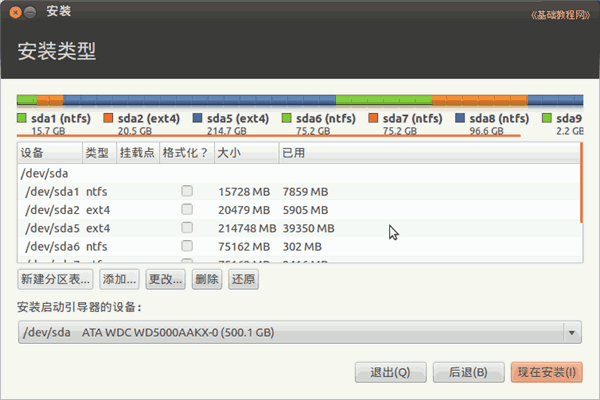The image size is (600, 400).
Task: Click the 214748 MB size value
Action: 247,228
